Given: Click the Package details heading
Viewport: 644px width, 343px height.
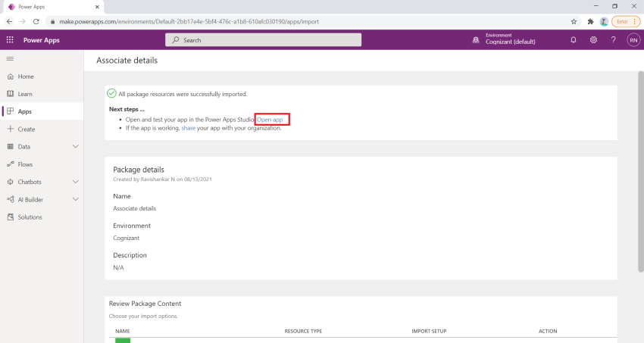Looking at the screenshot, I should (139, 170).
